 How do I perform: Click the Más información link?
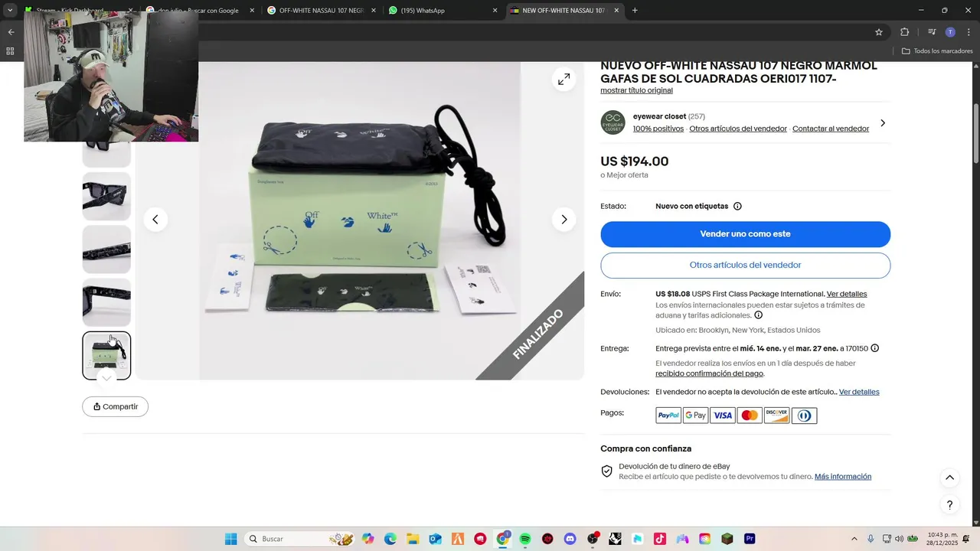pyautogui.click(x=843, y=477)
